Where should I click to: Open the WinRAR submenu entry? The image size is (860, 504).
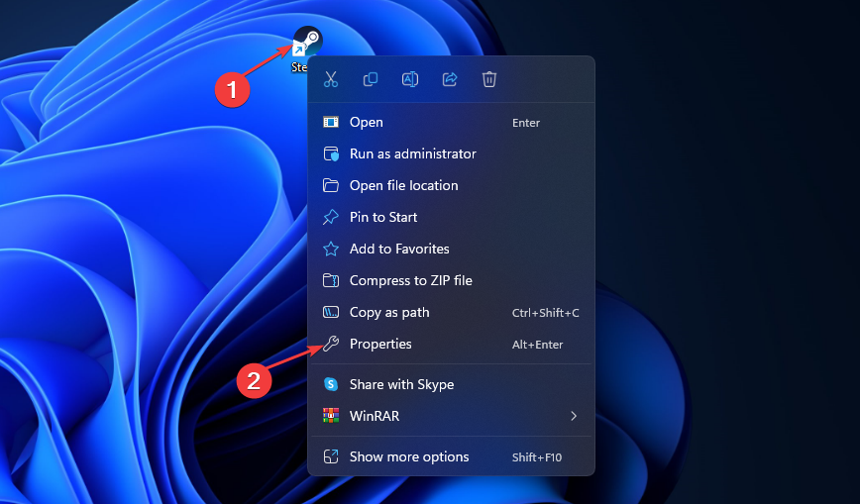[x=451, y=416]
